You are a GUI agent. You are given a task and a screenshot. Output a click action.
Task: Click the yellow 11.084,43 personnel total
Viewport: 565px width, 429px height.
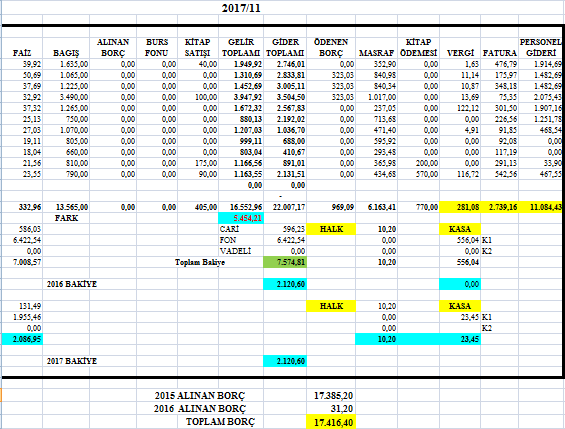[540, 207]
